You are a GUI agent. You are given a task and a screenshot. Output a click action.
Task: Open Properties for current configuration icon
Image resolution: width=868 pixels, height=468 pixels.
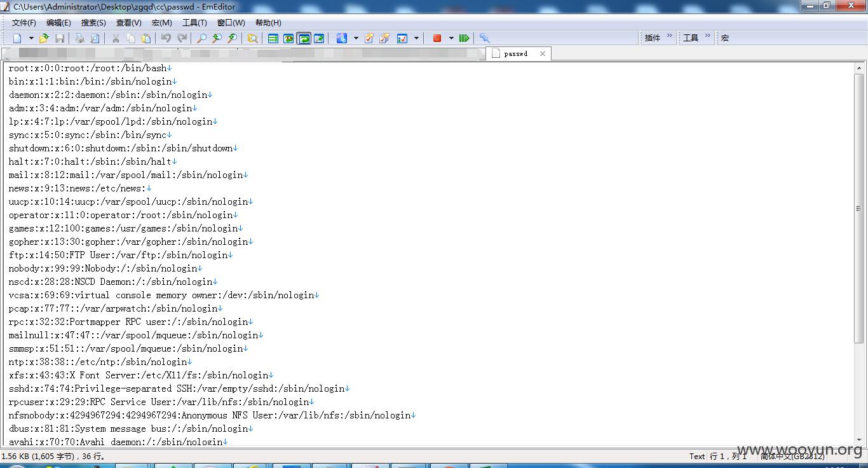369,38
